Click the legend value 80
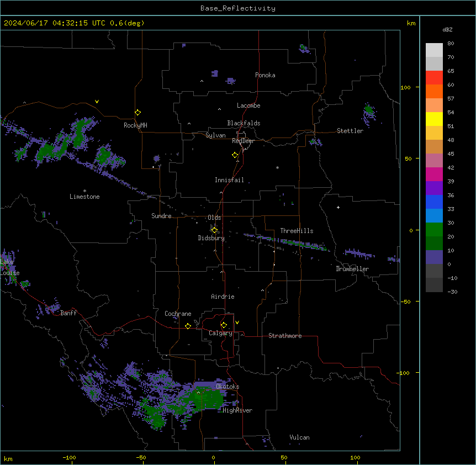 (451, 44)
